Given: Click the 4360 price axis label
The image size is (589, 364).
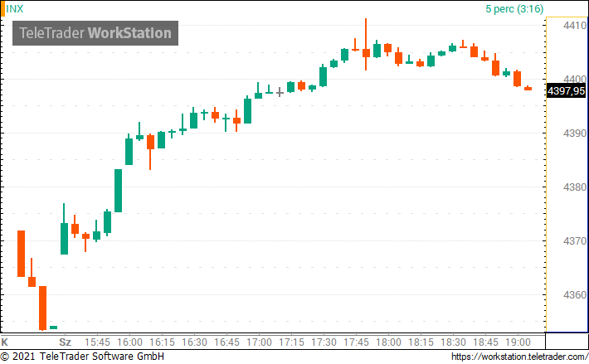Looking at the screenshot, I should pos(575,295).
